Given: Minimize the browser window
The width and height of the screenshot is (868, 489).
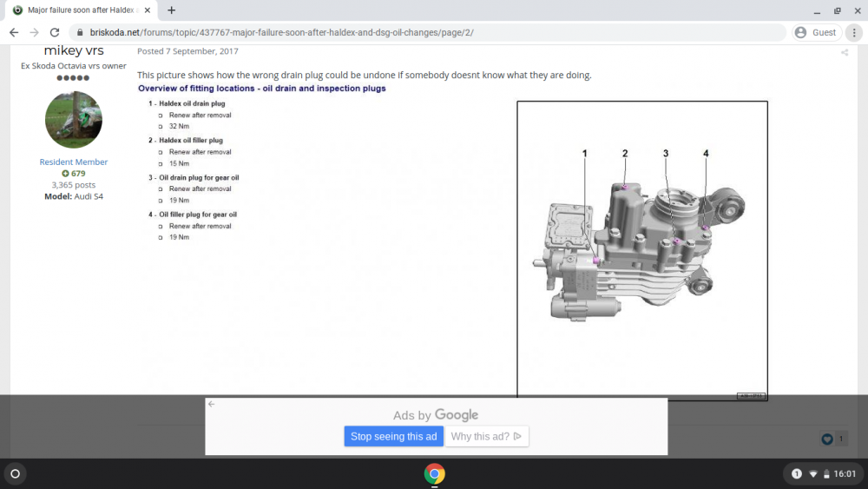Looking at the screenshot, I should [817, 10].
